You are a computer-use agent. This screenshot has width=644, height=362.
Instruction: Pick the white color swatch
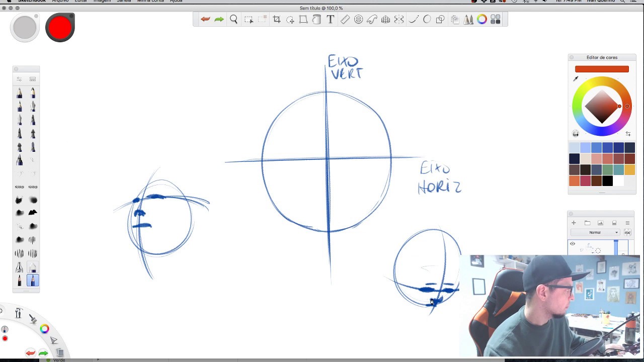tap(618, 181)
